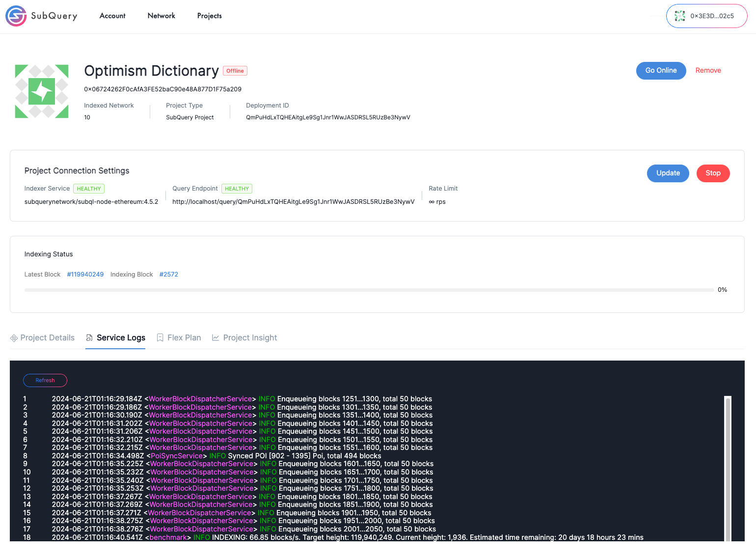Click the Indexed Network value 10
Screen dimensions: 756x559
coord(87,117)
